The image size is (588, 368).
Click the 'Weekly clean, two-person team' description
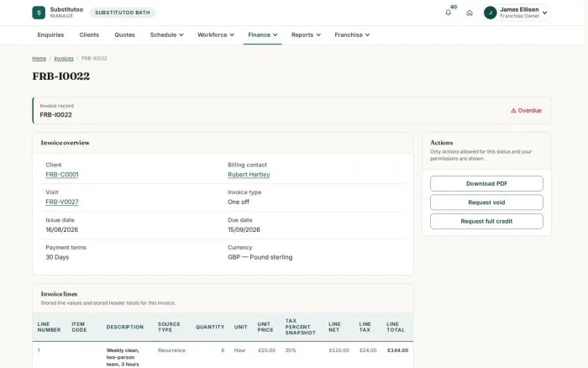123,357
